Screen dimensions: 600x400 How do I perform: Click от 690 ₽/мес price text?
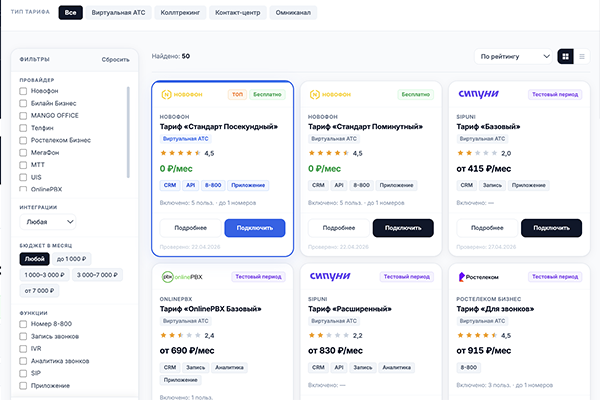pos(187,351)
